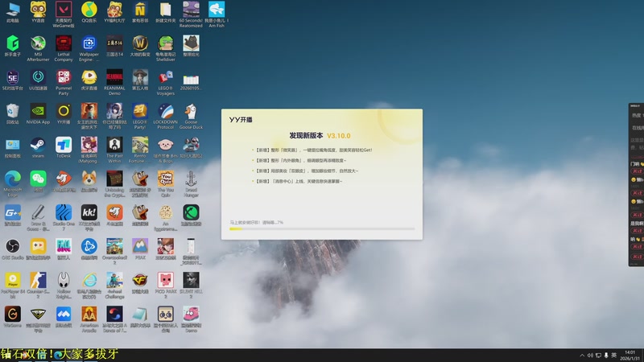Select the PEAK mountain game icon
Image resolution: width=644 pixels, height=362 pixels.
click(139, 247)
